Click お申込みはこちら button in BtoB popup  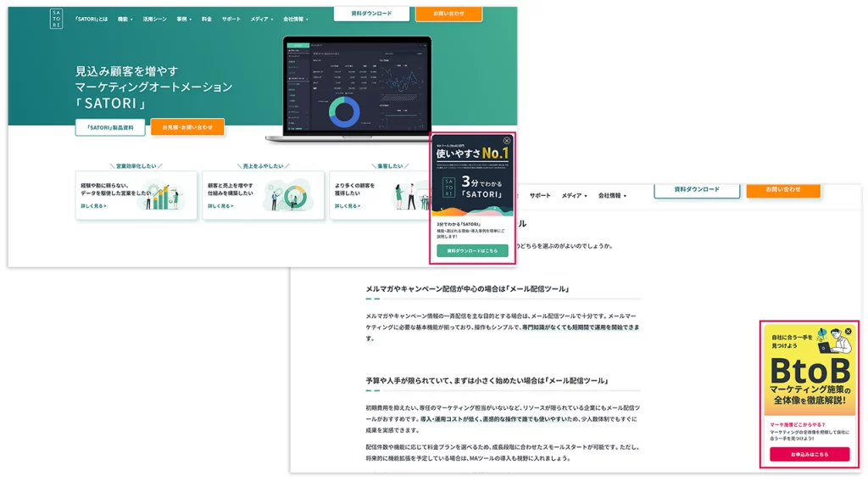click(x=810, y=454)
